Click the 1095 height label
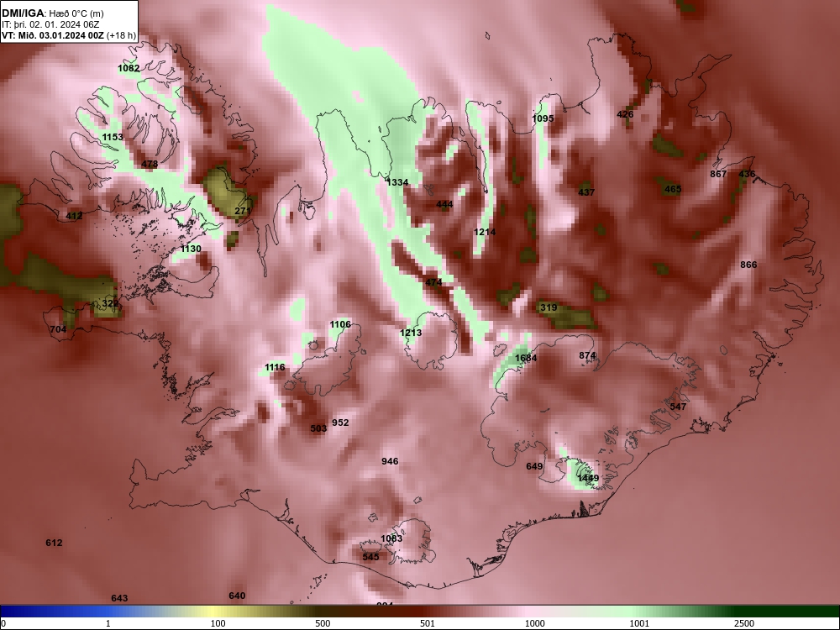The width and height of the screenshot is (840, 630). (x=543, y=118)
